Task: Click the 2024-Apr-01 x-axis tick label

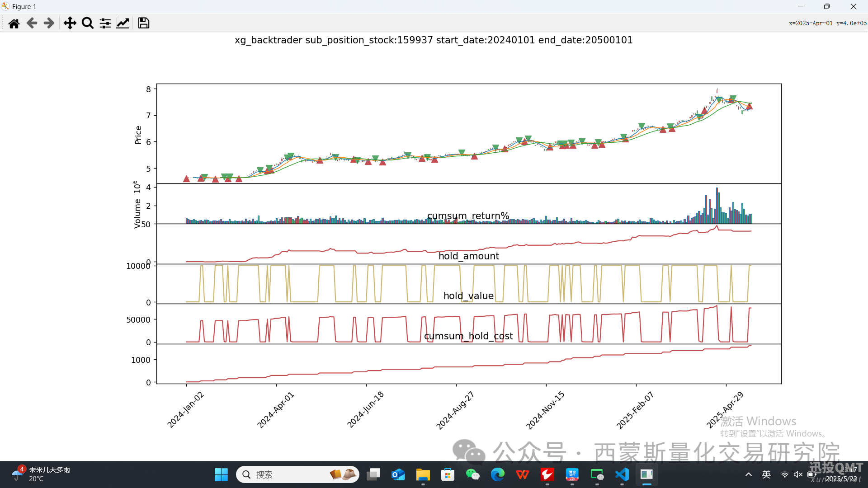Action: point(276,410)
